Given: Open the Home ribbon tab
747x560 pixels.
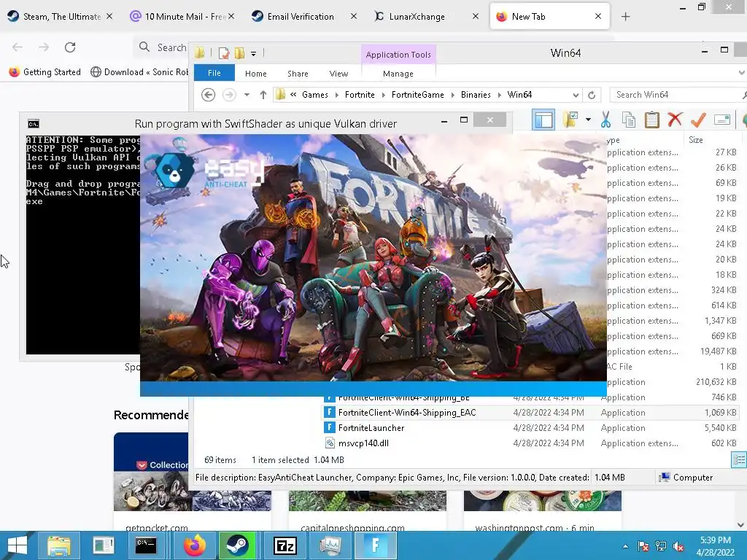Looking at the screenshot, I should 256,74.
